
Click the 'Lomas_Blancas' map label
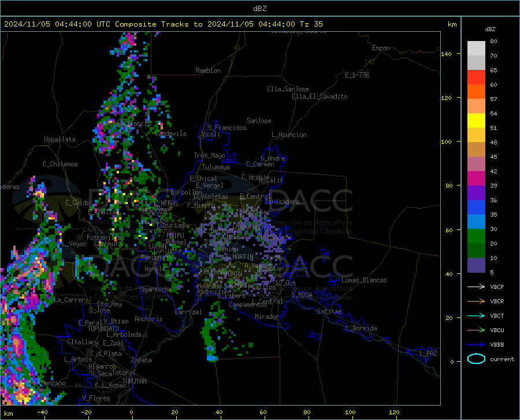click(364, 280)
